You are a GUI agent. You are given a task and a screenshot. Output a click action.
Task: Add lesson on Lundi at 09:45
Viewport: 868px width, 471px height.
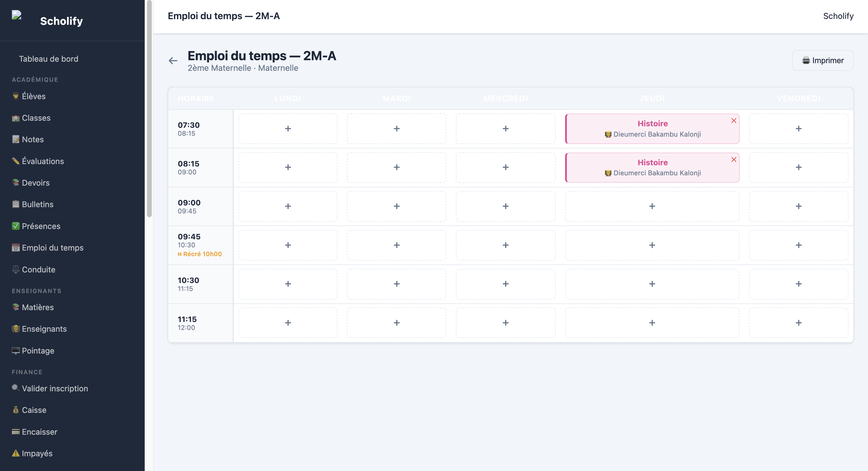click(x=288, y=245)
